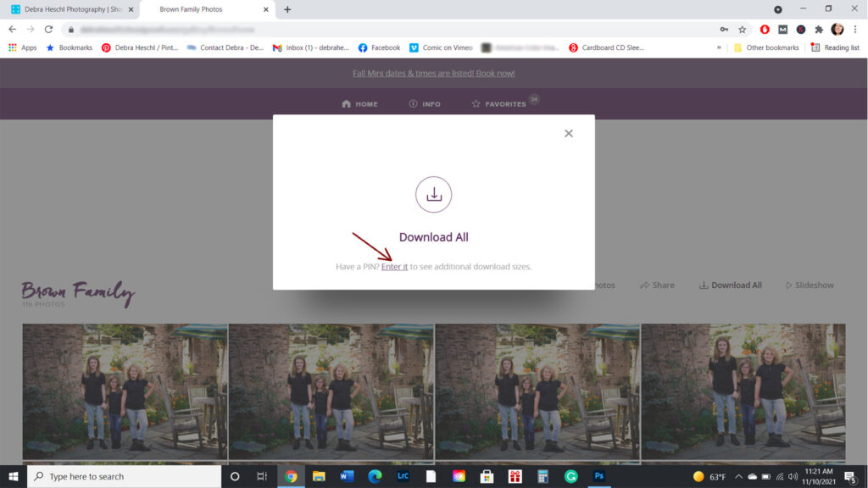
Task: Open Comic on Vimeo bookmark
Action: (441, 47)
